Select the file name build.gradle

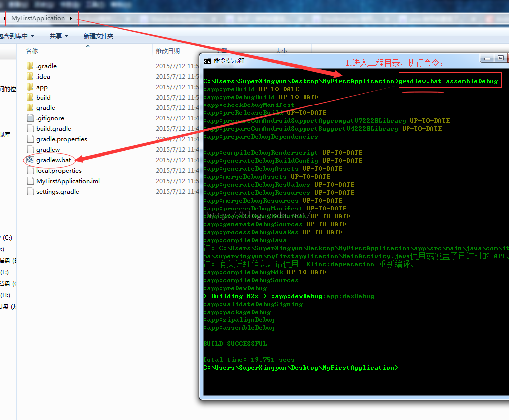(54, 128)
